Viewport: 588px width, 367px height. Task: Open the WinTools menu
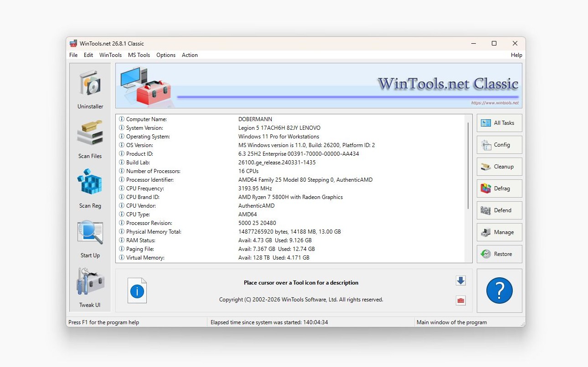click(110, 55)
